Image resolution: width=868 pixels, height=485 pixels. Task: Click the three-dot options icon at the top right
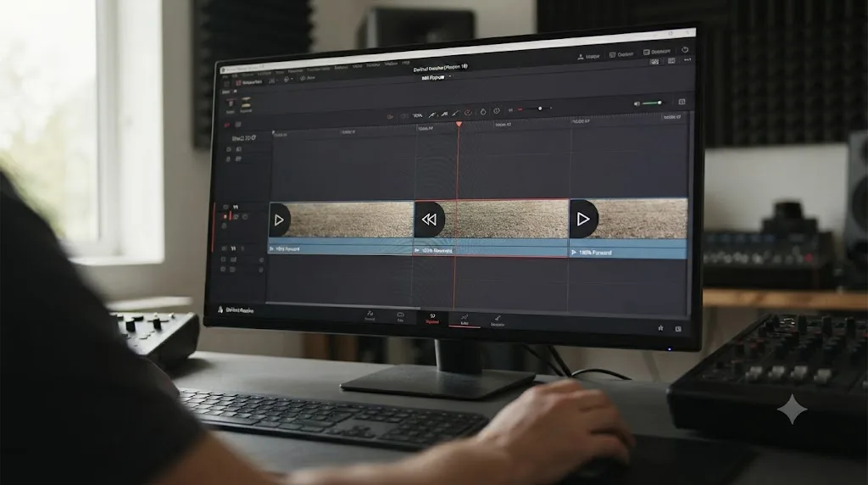[687, 59]
